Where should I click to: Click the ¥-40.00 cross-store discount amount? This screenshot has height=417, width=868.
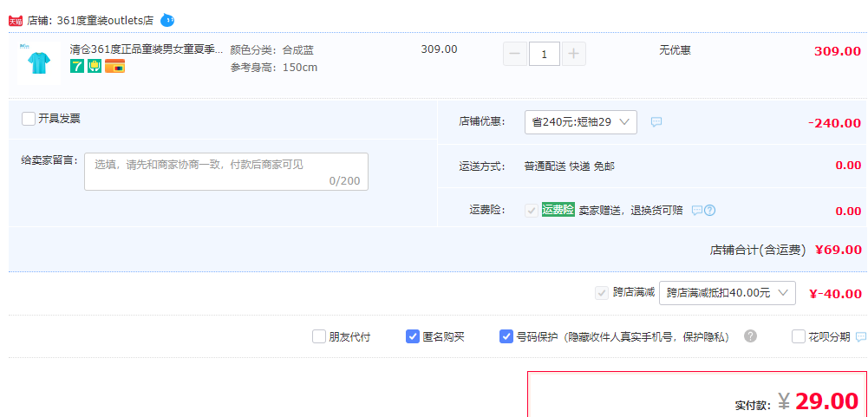coord(835,294)
